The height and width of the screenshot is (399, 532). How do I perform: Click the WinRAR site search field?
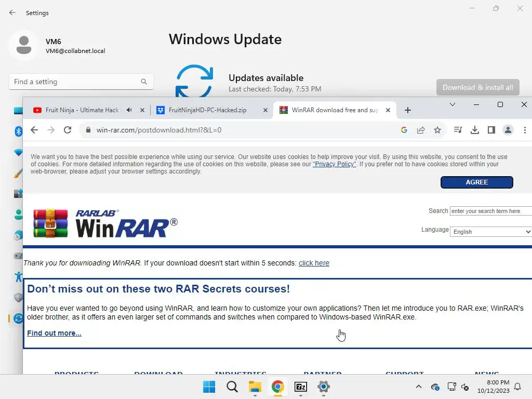491,211
